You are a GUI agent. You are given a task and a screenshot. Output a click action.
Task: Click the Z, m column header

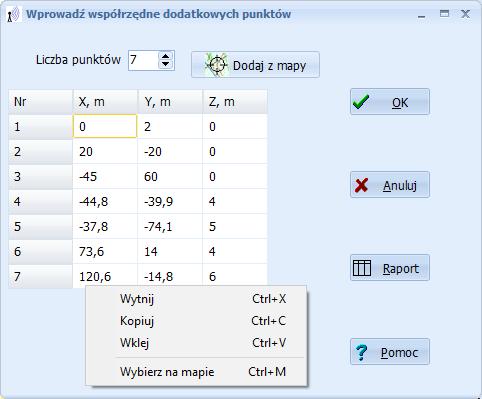click(x=235, y=102)
